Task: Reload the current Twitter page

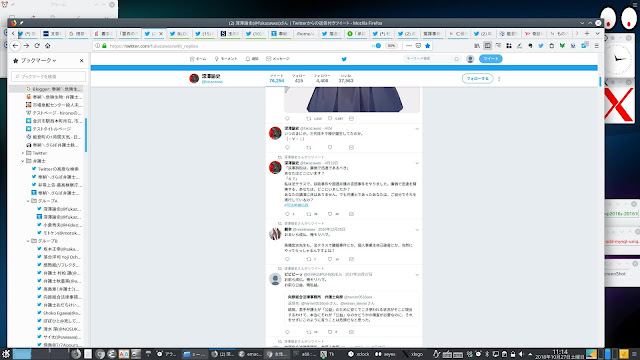Action: 37,46
